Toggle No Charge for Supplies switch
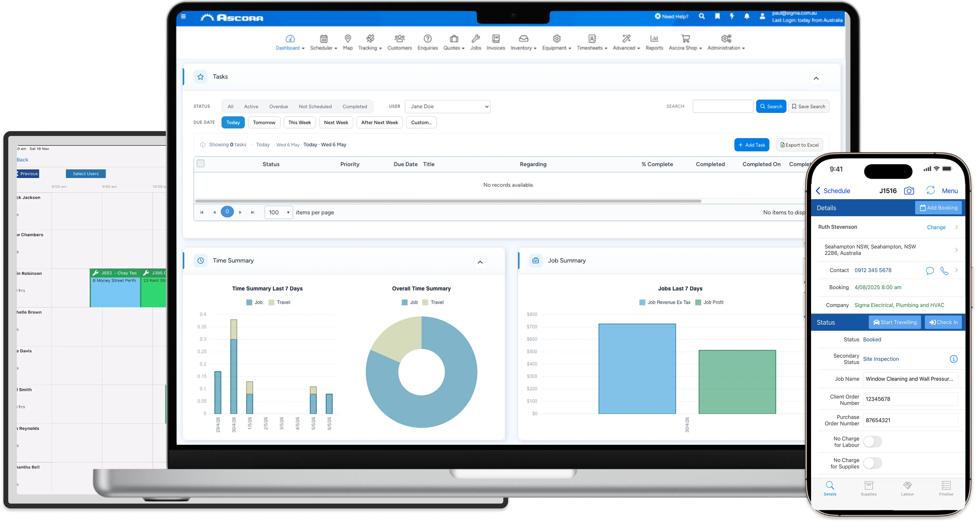The width and height of the screenshot is (980, 522). click(872, 463)
